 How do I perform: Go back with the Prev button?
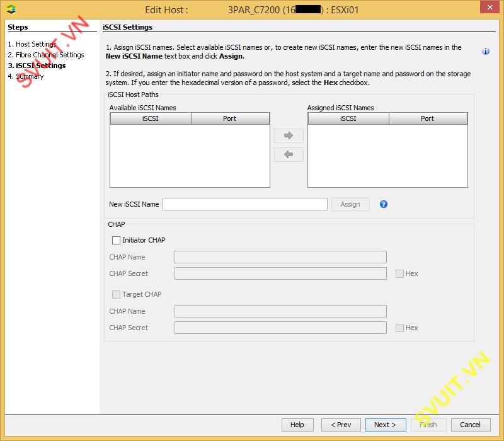coord(341,425)
